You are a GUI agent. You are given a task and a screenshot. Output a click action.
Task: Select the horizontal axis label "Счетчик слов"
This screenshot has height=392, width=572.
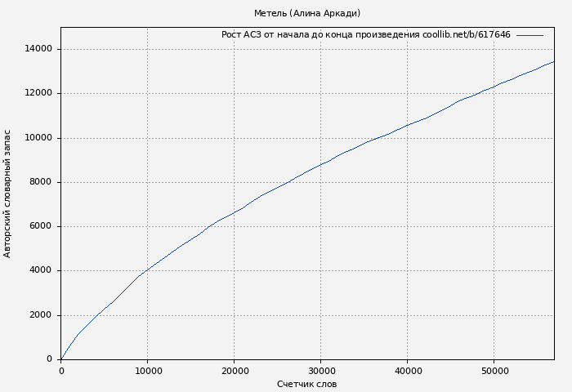(306, 384)
